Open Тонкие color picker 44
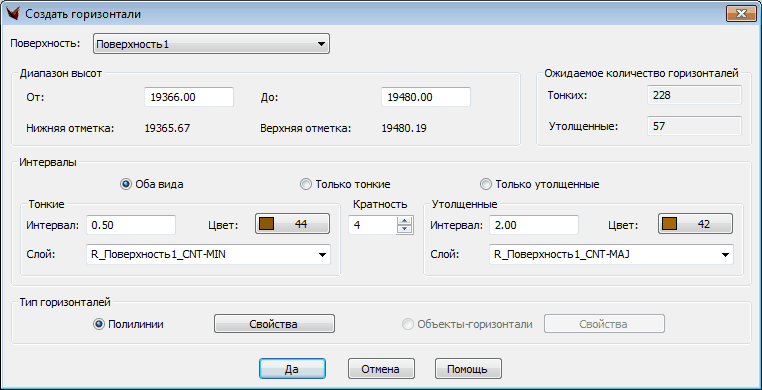 point(292,224)
